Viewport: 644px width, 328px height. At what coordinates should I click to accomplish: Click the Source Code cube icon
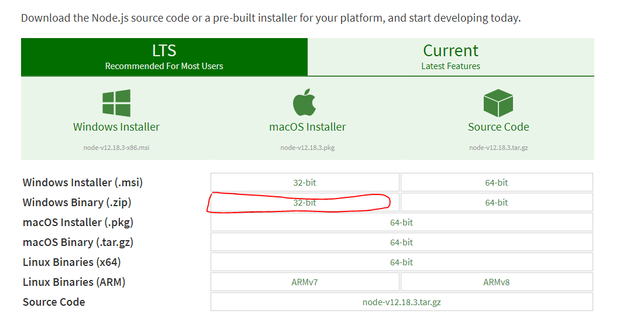click(498, 102)
